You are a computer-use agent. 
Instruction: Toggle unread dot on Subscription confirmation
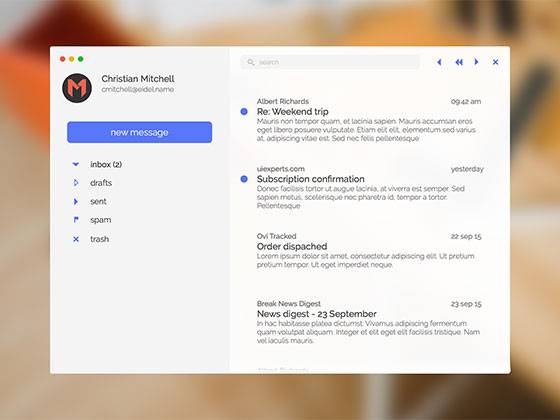click(x=244, y=179)
